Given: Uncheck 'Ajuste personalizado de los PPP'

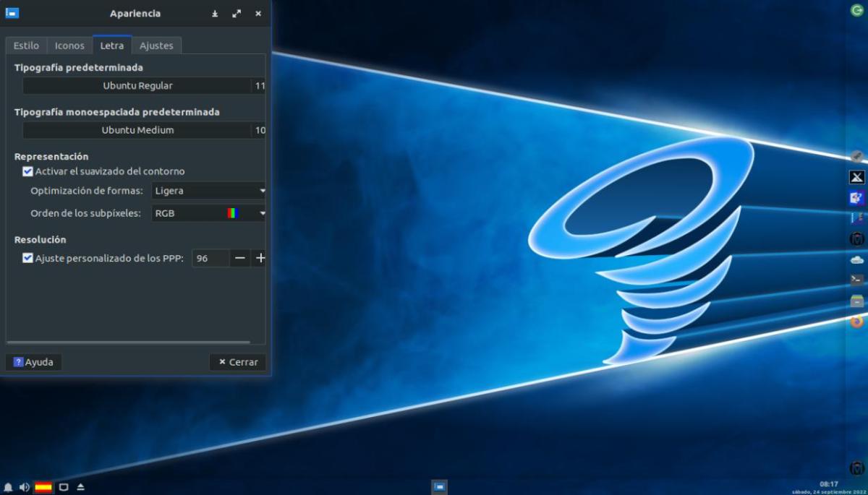Looking at the screenshot, I should tap(28, 258).
